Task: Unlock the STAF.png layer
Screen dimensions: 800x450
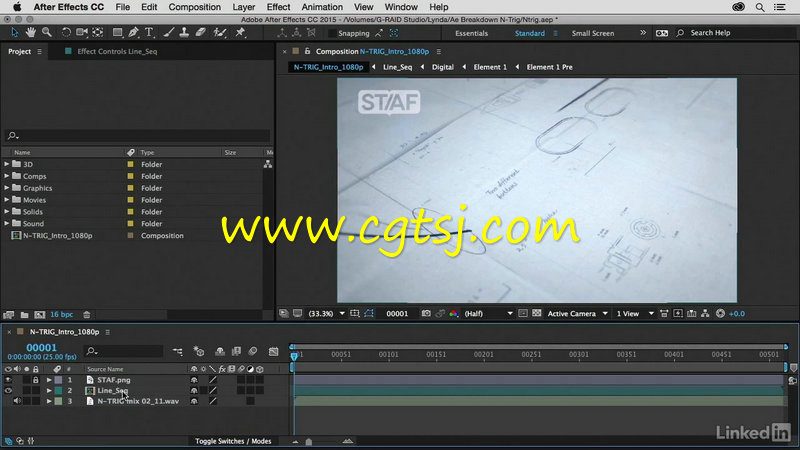Action: [35, 380]
